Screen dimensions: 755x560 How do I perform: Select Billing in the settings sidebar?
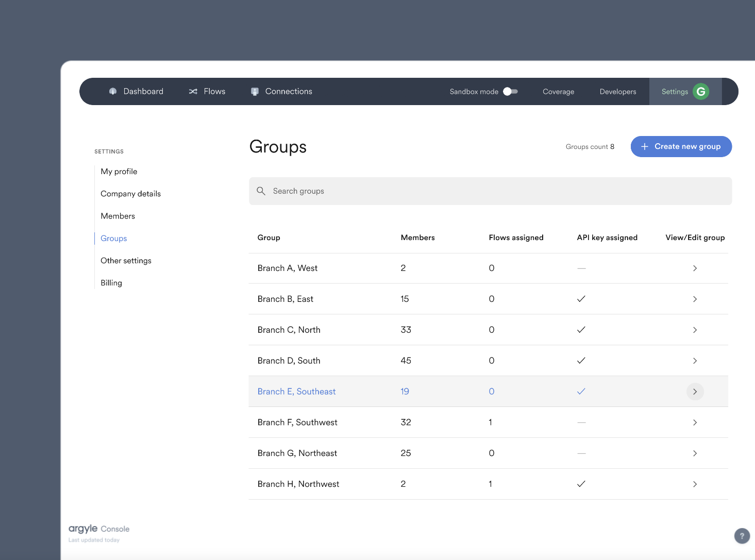pos(111,282)
